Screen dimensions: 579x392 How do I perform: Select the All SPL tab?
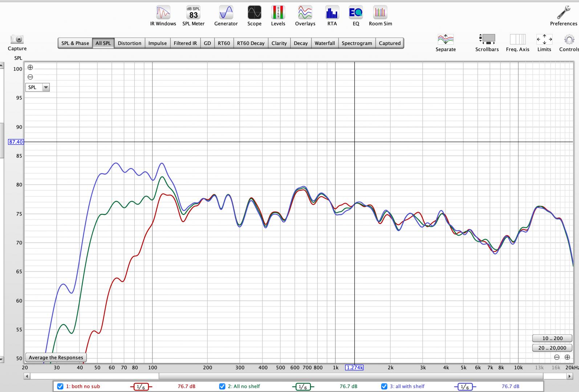[x=103, y=43]
